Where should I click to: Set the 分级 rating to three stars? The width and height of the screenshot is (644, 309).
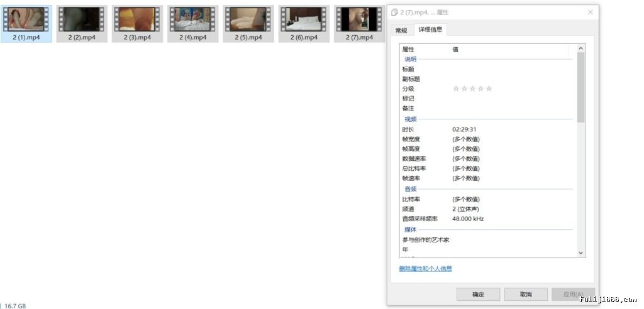(472, 89)
